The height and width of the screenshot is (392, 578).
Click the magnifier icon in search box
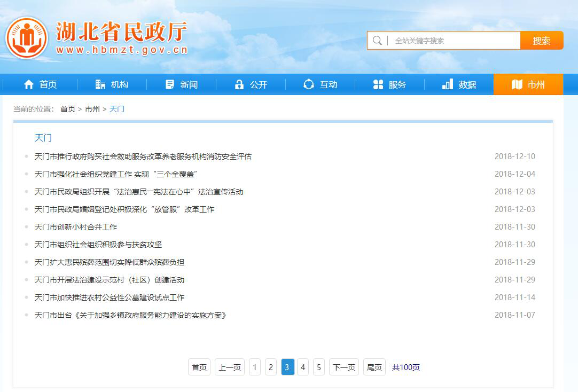(377, 41)
